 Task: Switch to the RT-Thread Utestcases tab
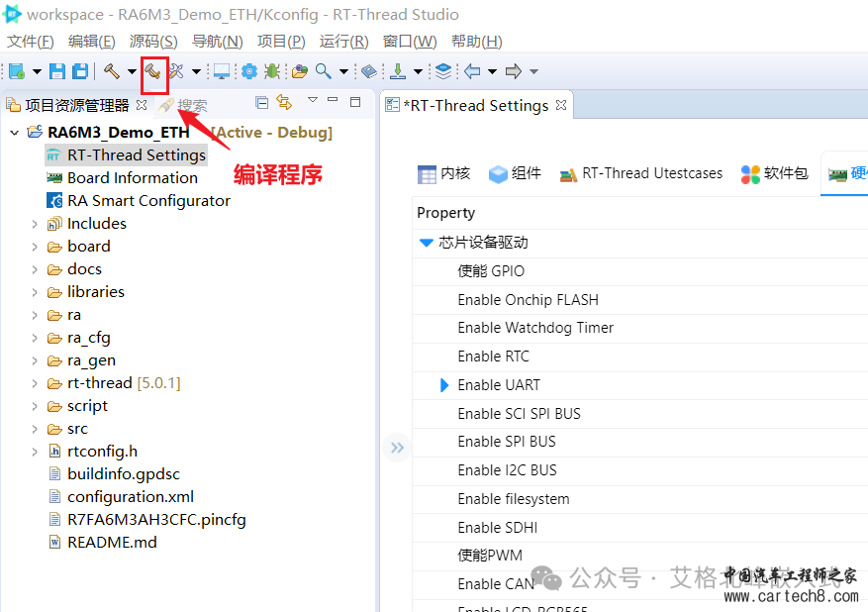pos(641,174)
